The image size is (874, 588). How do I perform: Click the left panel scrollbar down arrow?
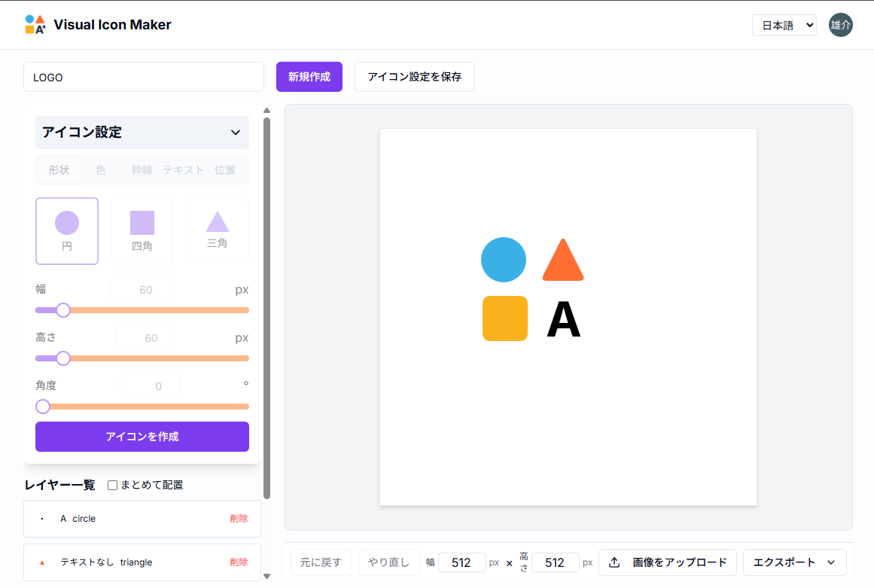point(267,576)
